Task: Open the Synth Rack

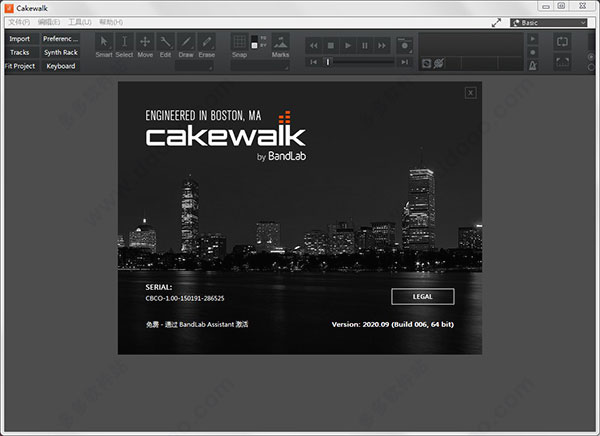Action: [60, 52]
